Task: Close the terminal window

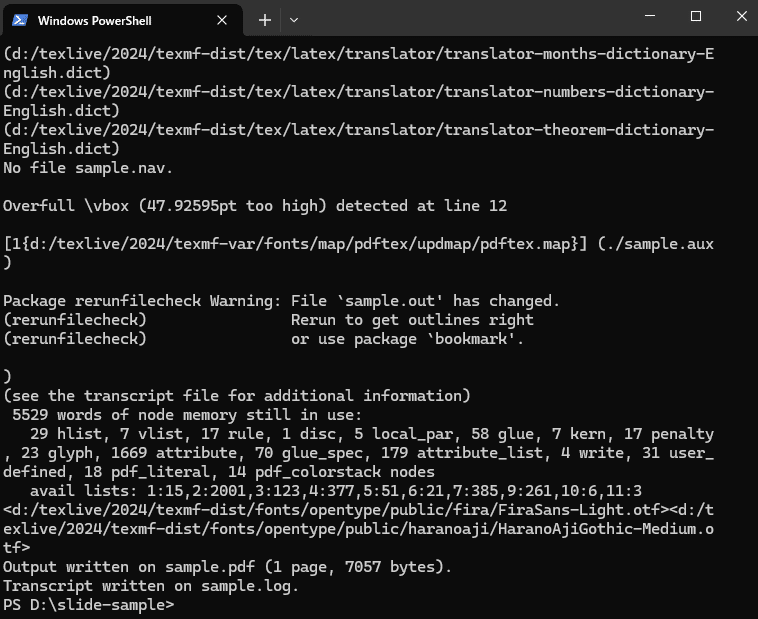Action: point(742,16)
